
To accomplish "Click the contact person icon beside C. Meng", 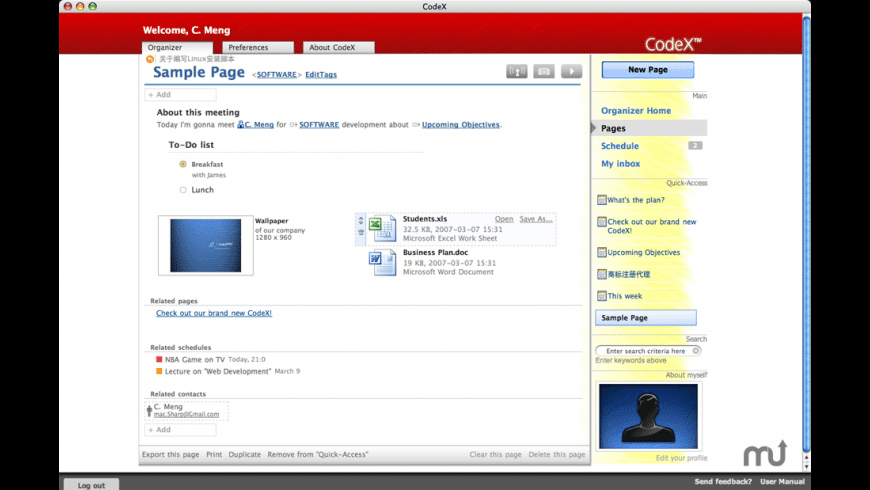I will [x=149, y=411].
